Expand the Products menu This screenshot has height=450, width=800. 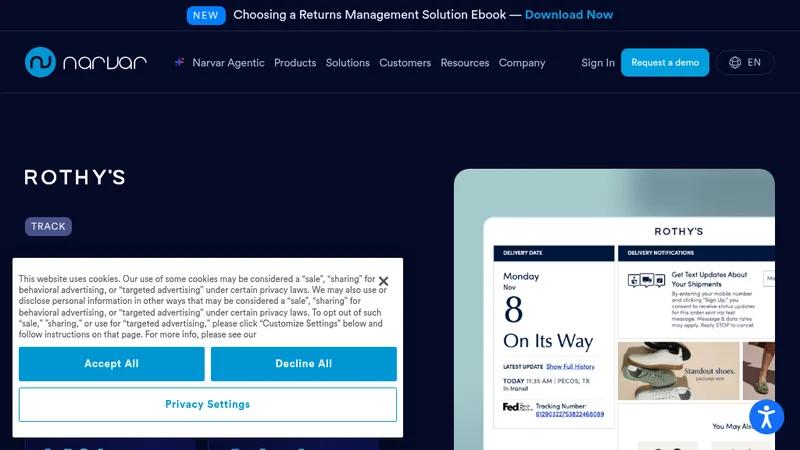point(295,63)
